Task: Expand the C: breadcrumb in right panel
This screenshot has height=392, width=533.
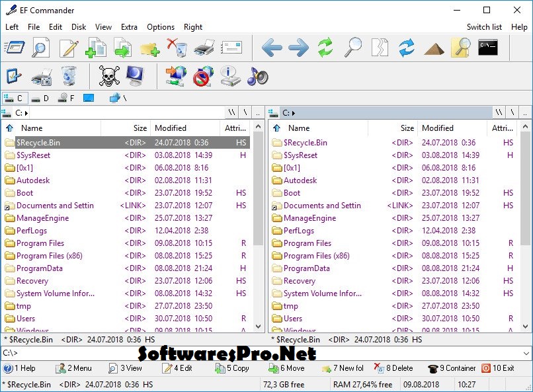Action: 286,113
